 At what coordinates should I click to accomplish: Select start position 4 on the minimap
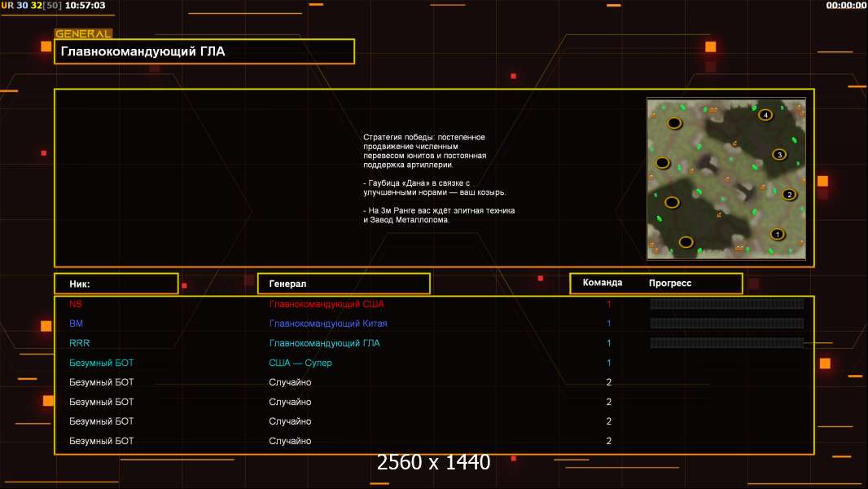point(765,115)
